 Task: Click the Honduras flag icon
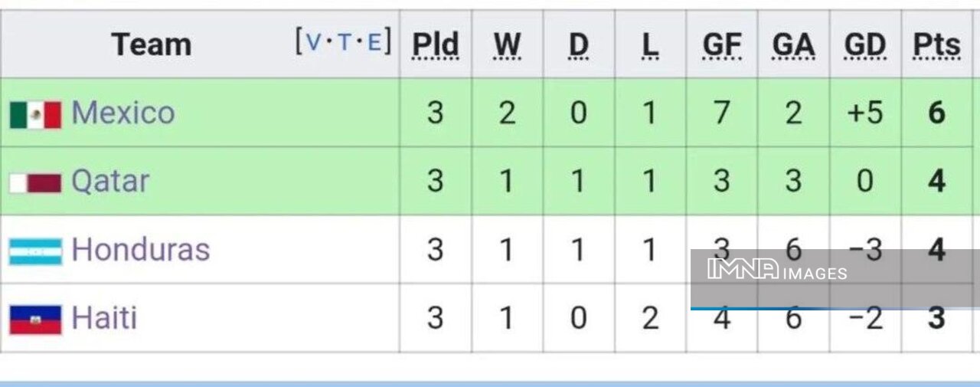(x=35, y=251)
